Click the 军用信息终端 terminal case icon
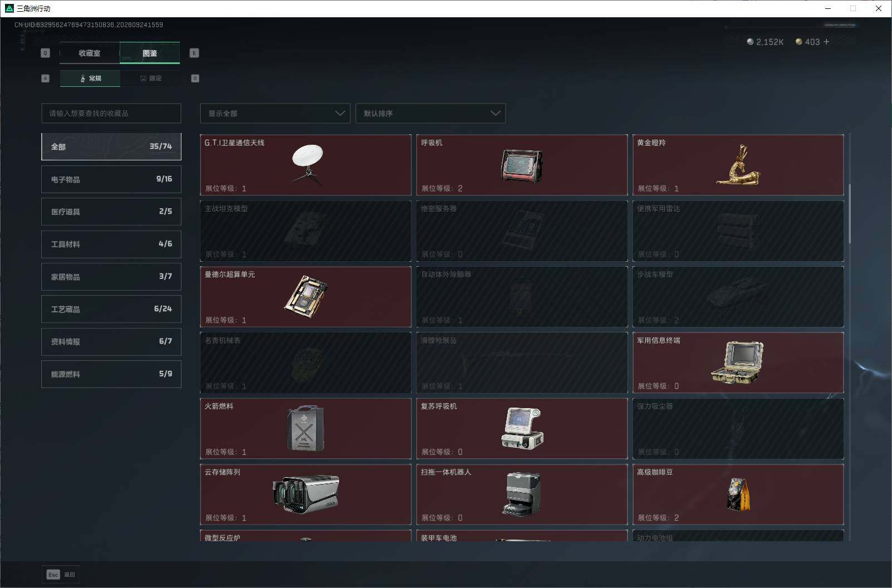This screenshot has height=588, width=892. pyautogui.click(x=737, y=362)
